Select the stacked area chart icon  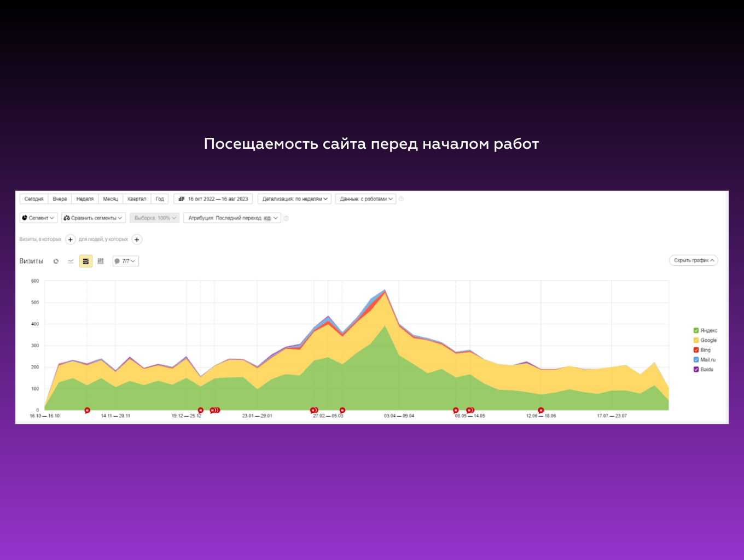86,261
